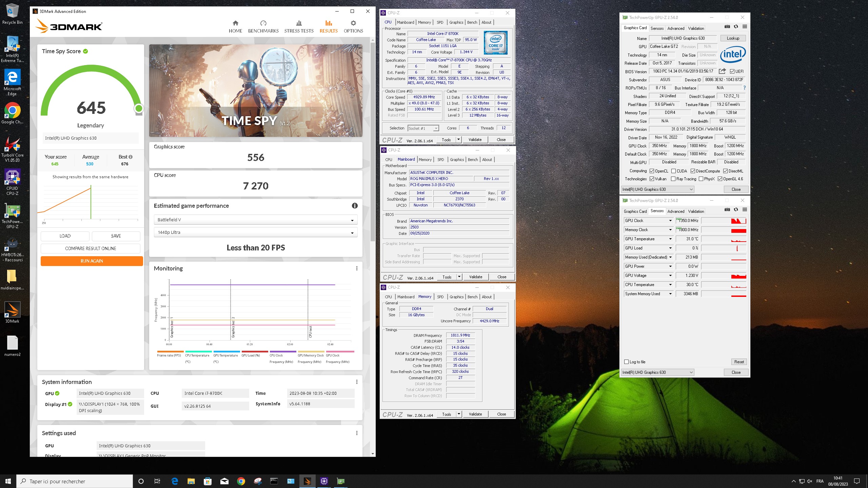
Task: Click Reset button in GPU-Z Sensors
Action: click(739, 362)
